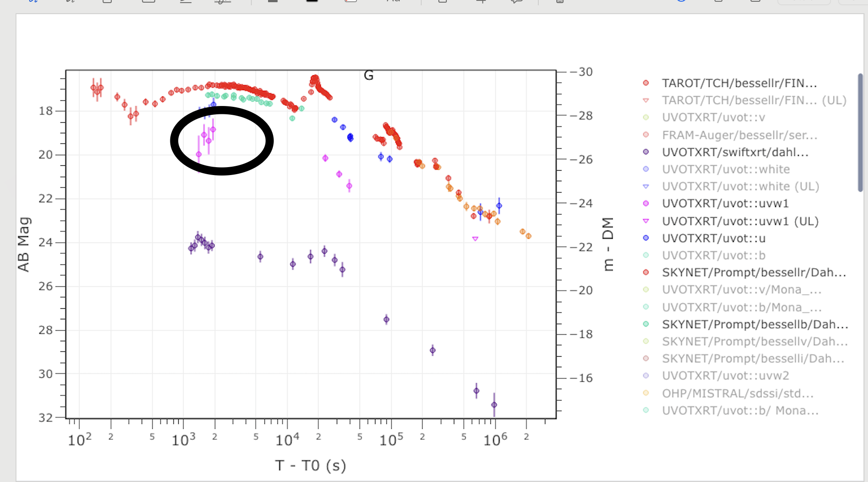Click the 'm - DM' right axis title

(608, 244)
